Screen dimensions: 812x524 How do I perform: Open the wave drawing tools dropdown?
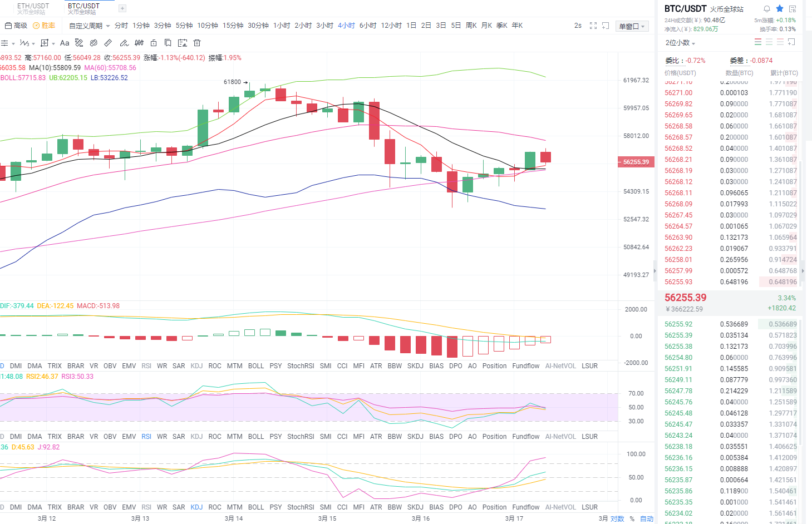coord(27,43)
